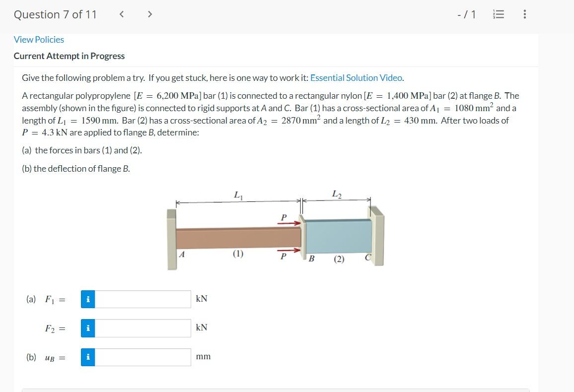
Task: Focus the F1 force input field
Action: click(143, 299)
